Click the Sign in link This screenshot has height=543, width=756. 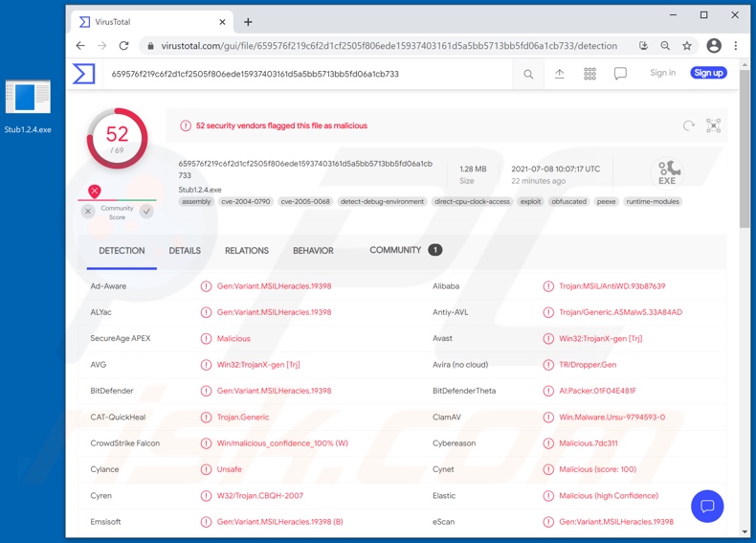[662, 73]
